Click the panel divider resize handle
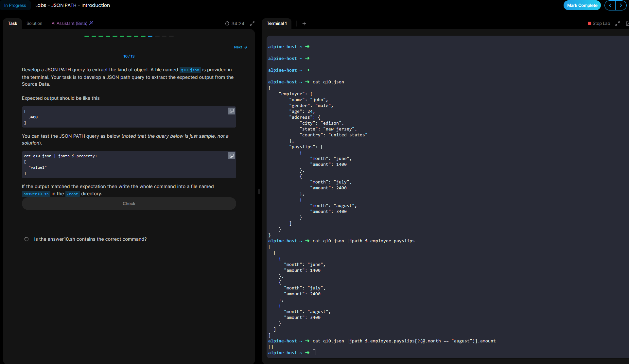The image size is (629, 364). [258, 192]
